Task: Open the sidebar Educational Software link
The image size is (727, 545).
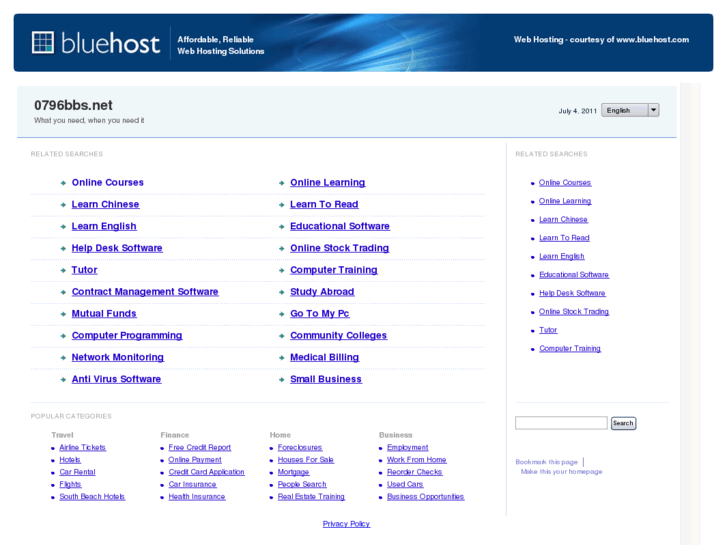Action: (x=574, y=275)
